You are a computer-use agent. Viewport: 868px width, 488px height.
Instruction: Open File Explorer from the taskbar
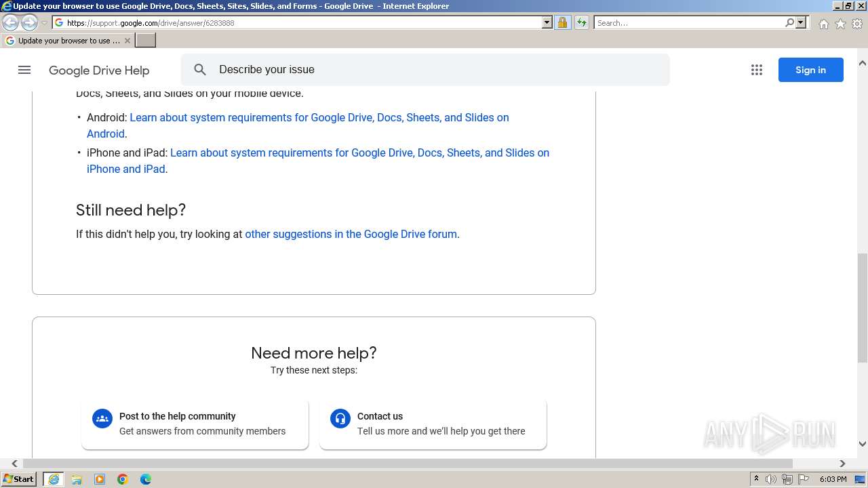tap(77, 479)
